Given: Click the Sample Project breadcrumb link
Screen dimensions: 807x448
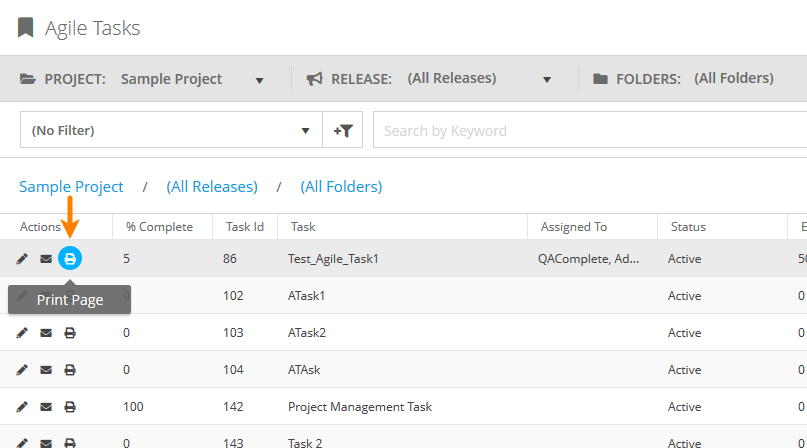Looking at the screenshot, I should [71, 187].
